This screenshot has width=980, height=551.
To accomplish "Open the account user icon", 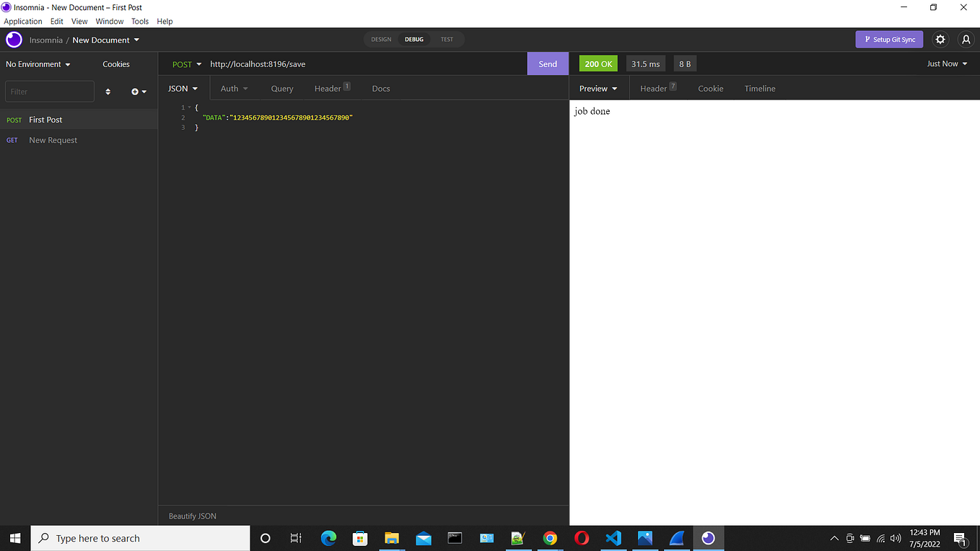I will 966,40.
